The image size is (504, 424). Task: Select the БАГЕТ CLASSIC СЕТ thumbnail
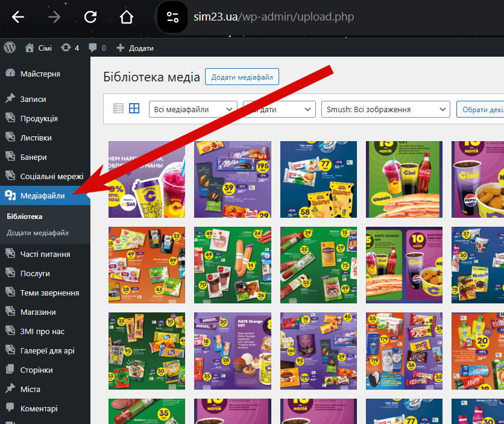pos(404,265)
